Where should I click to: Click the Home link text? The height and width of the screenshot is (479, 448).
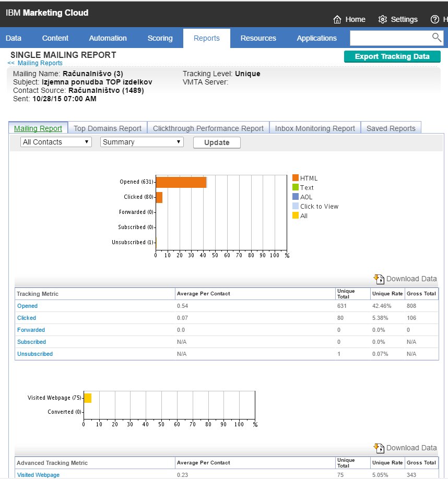pyautogui.click(x=356, y=19)
